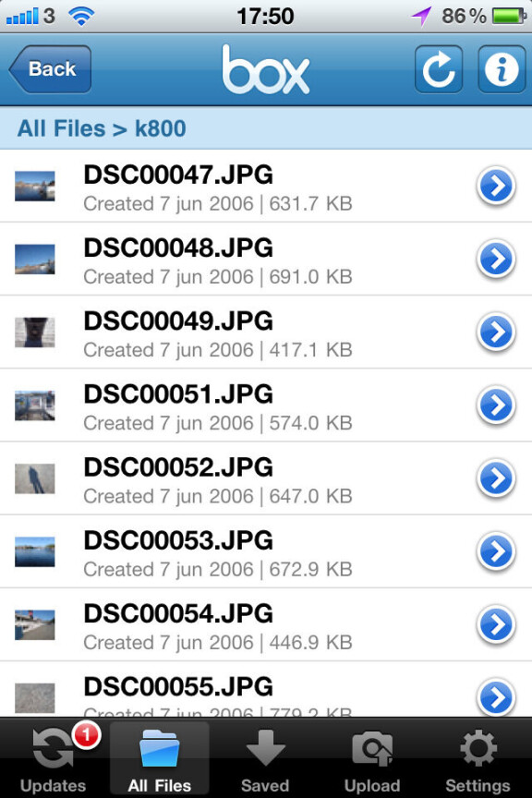Open file name DSC00053.JPG
This screenshot has width=532, height=798.
pos(178,540)
